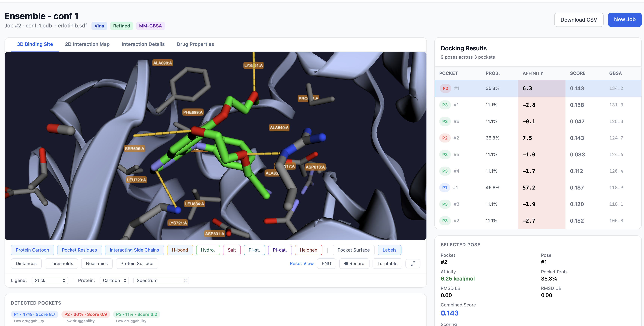Toggle Pocket Residues display
The width and height of the screenshot is (644, 326).
(79, 250)
